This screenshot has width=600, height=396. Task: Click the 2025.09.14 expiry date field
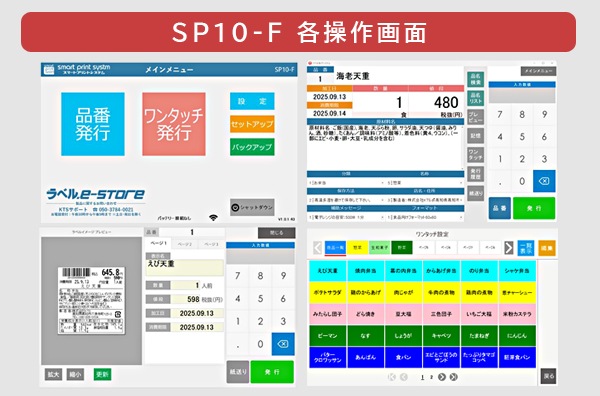(x=329, y=114)
